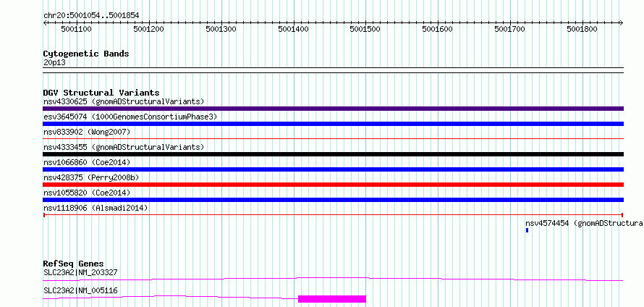Select the thick red nsv428375 variant bar
Image resolution: width=644 pixels, height=307 pixels.
point(333,185)
